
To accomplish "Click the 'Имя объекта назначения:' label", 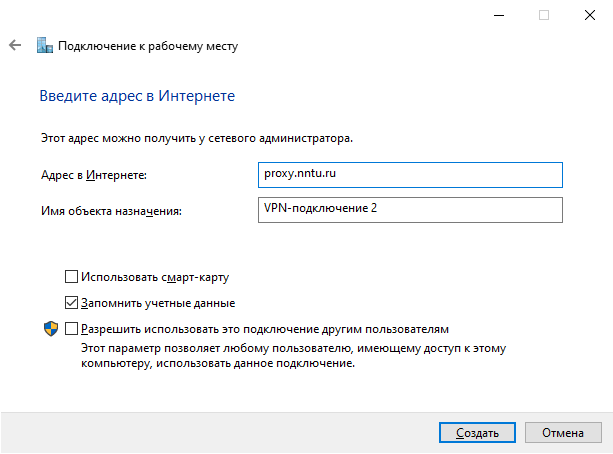I will click(x=111, y=211).
